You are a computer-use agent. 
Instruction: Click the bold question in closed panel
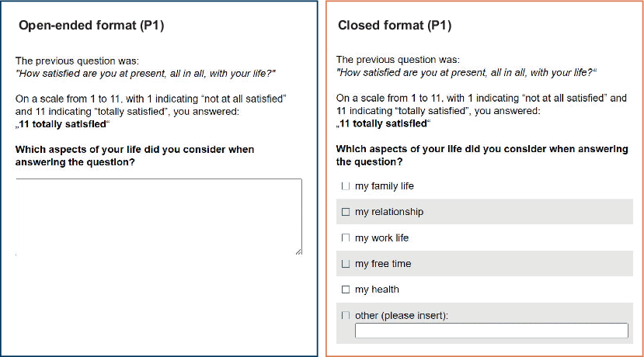(482, 155)
